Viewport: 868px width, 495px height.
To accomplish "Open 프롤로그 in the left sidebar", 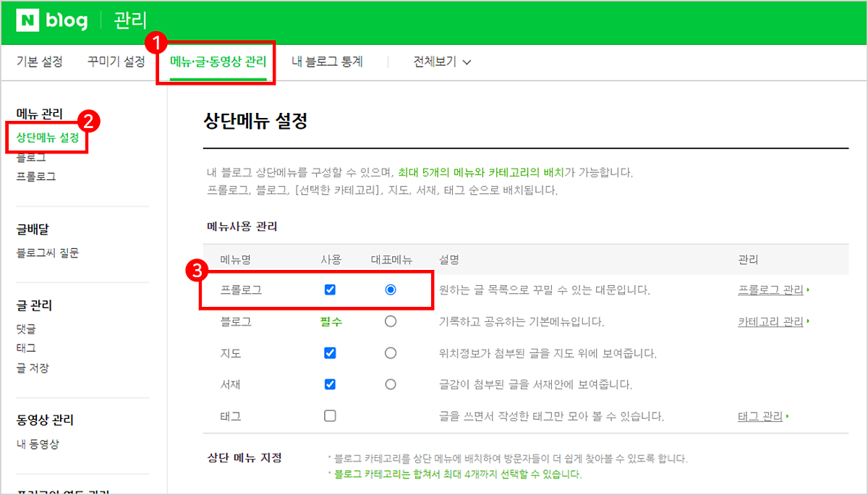I will pyautogui.click(x=36, y=177).
